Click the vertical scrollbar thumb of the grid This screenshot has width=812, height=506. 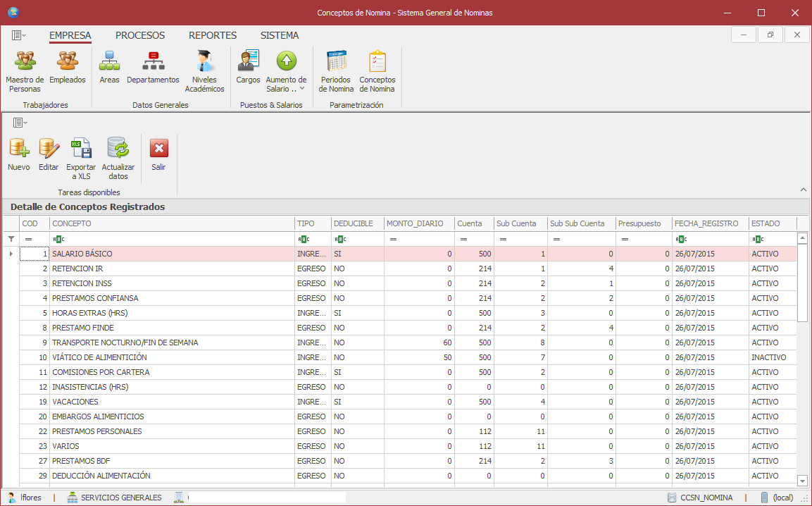[x=802, y=283]
